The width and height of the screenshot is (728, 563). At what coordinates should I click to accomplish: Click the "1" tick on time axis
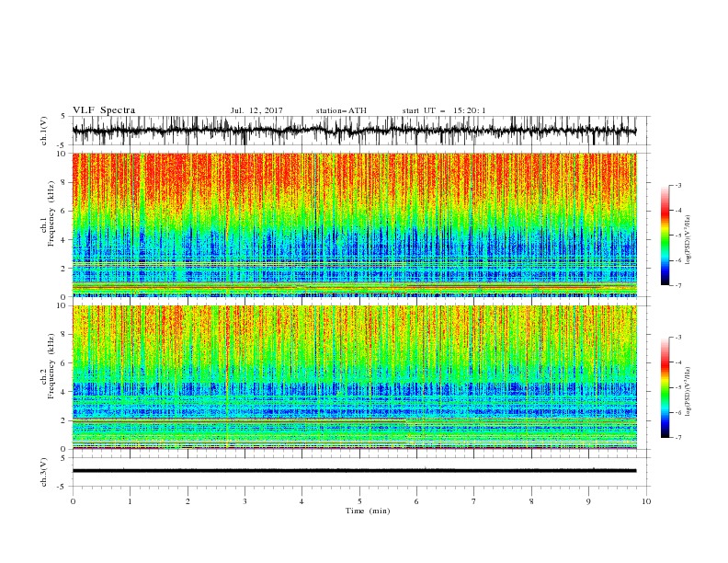[x=130, y=501]
